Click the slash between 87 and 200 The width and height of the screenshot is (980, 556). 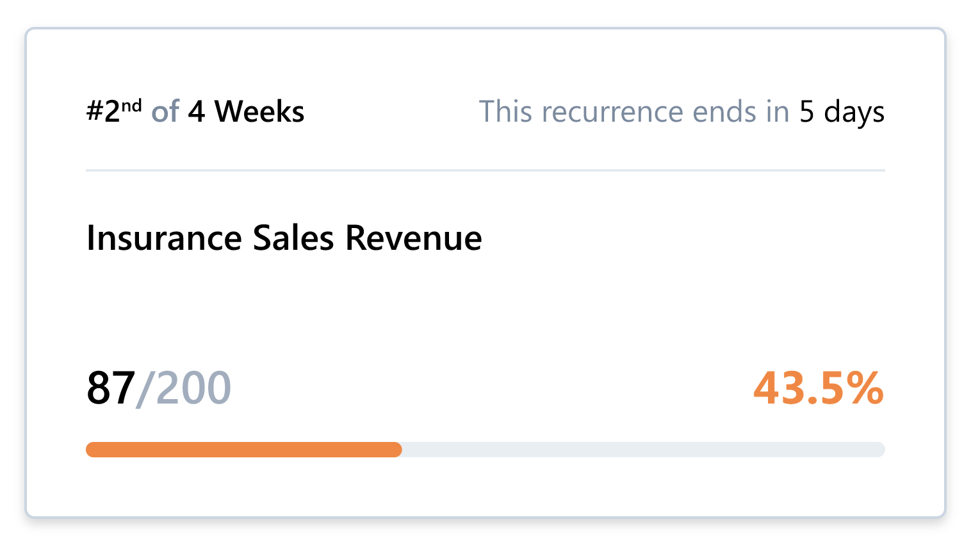coord(145,388)
